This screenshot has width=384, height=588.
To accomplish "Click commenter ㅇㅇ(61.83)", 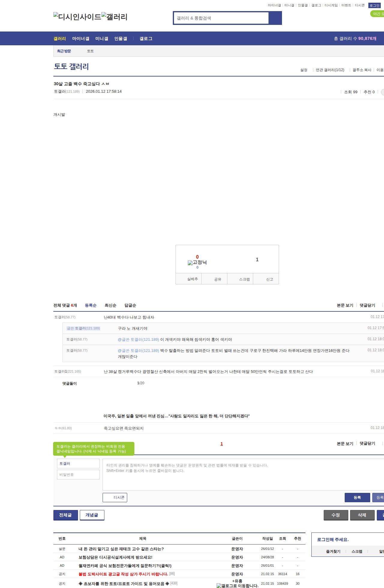I will pyautogui.click(x=63, y=428).
